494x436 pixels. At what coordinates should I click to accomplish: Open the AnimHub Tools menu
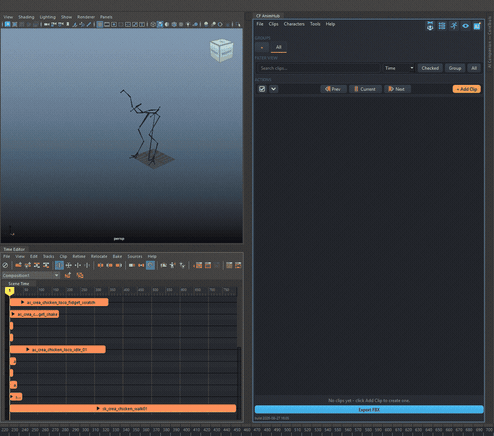(315, 24)
